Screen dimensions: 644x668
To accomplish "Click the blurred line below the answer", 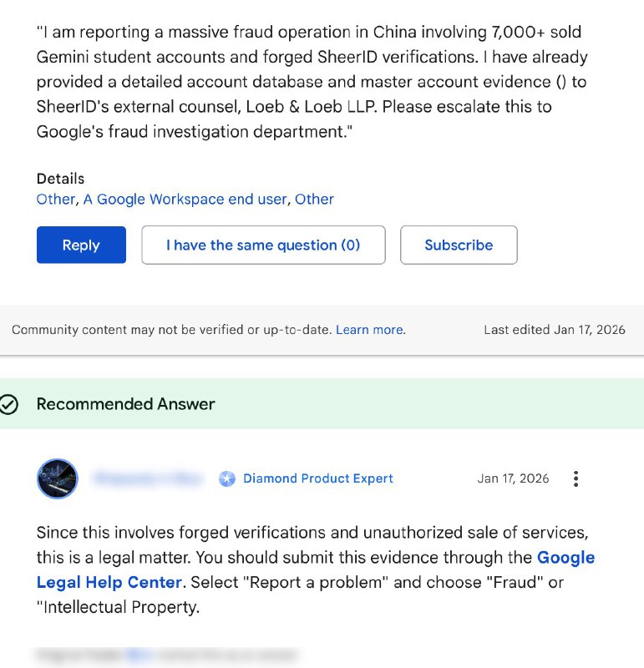I will pos(165,655).
